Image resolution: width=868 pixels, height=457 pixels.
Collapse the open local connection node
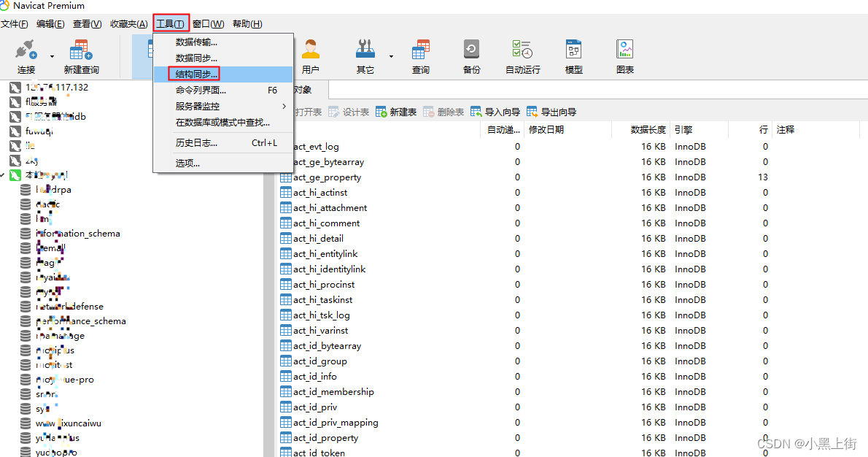coord(3,175)
